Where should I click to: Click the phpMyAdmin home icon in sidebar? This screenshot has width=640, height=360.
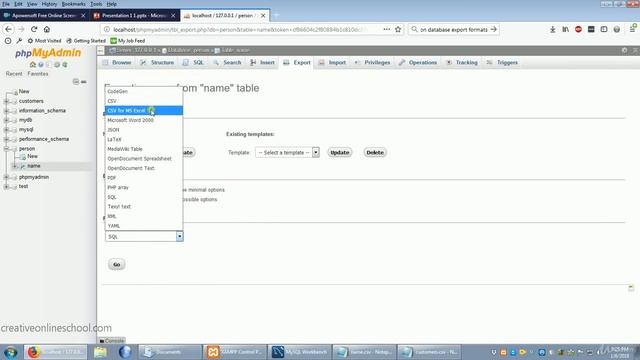[33, 64]
